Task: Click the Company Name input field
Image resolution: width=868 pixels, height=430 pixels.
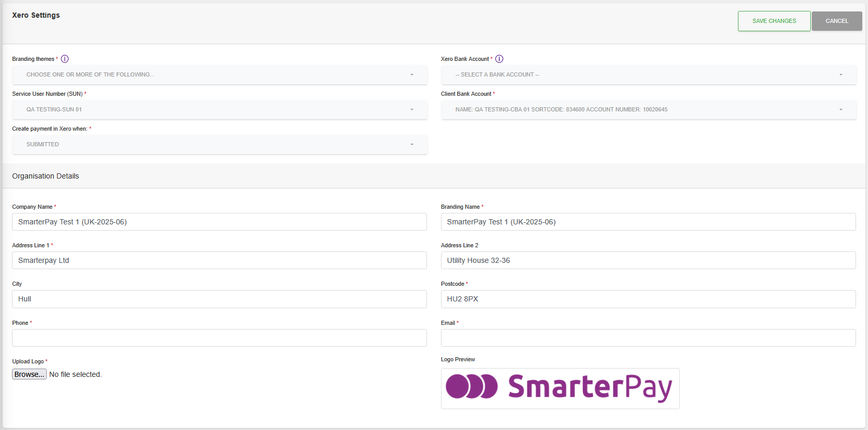Action: [219, 222]
